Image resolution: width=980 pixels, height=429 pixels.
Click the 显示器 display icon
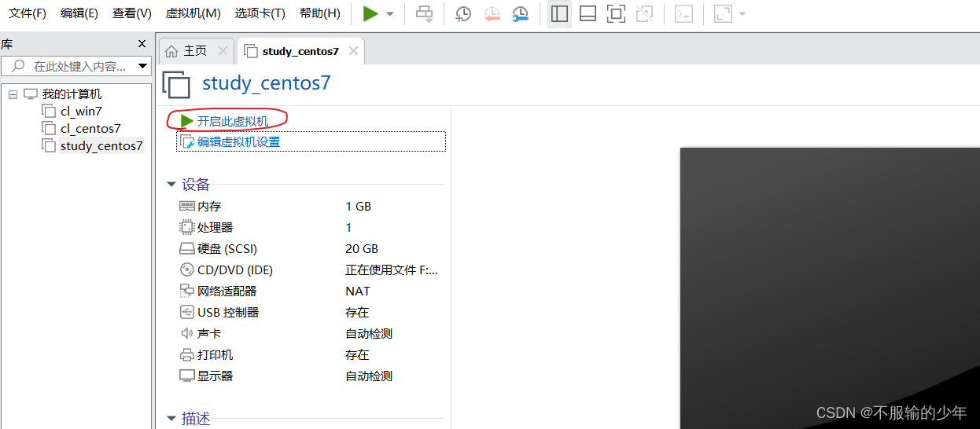click(186, 376)
